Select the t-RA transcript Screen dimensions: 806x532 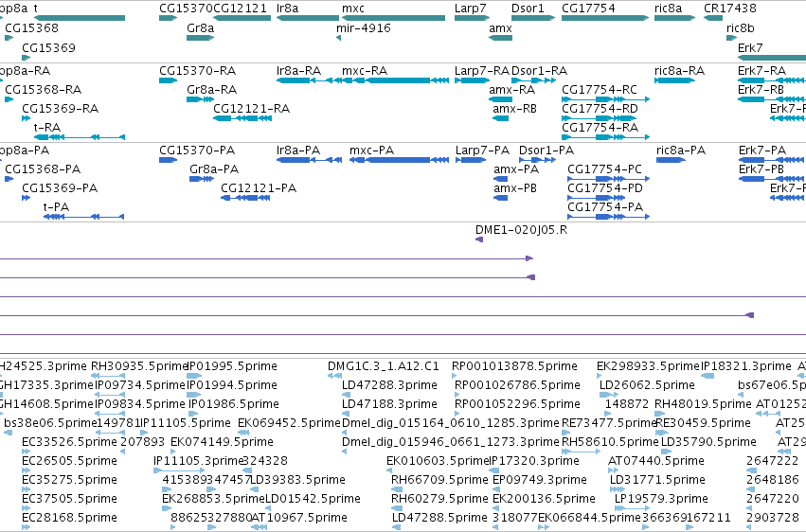point(80,137)
